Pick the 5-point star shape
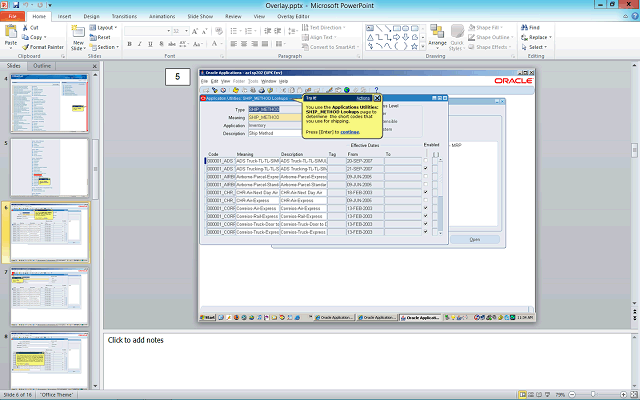This screenshot has width=640, height=400. point(414,46)
